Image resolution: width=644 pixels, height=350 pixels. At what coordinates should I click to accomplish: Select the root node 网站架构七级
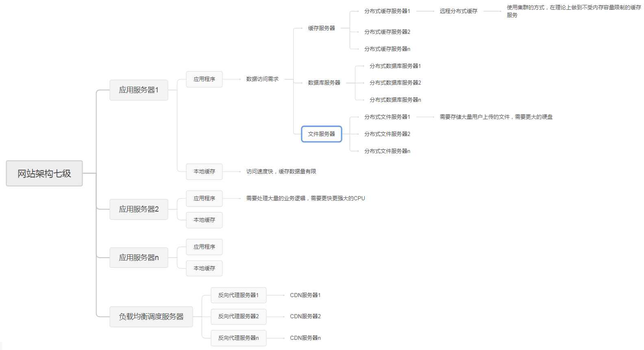pyautogui.click(x=44, y=173)
